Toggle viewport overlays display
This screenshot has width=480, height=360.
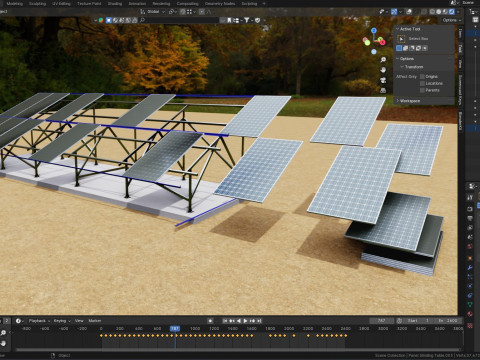[409, 12]
